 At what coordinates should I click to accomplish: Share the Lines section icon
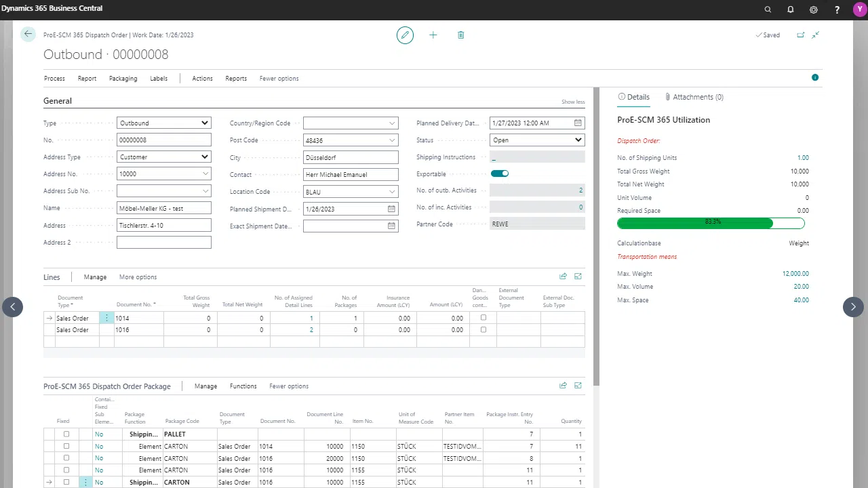point(563,277)
